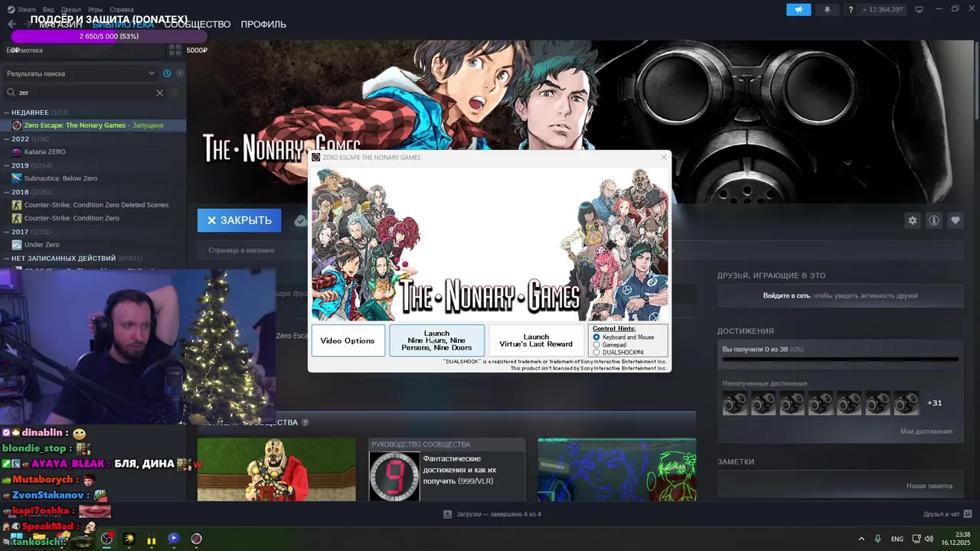Toggle library grid view icon
Image resolution: width=980 pixels, height=551 pixels.
(x=175, y=51)
